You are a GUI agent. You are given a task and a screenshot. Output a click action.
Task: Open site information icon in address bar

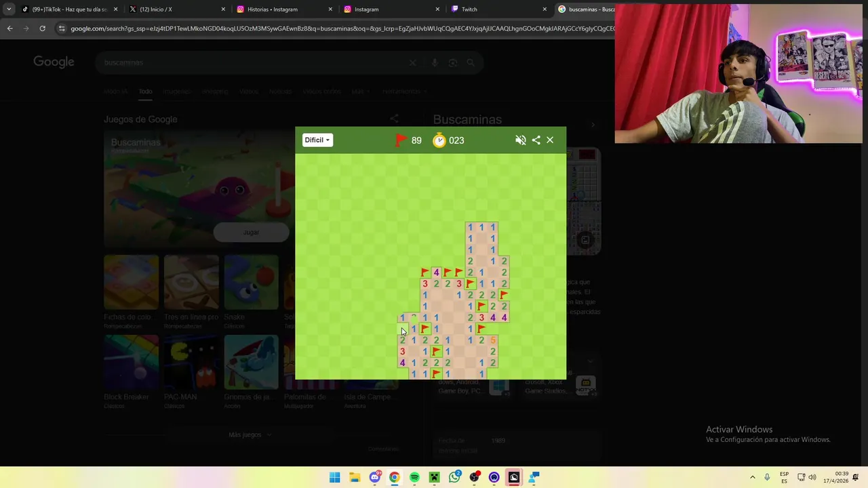62,28
